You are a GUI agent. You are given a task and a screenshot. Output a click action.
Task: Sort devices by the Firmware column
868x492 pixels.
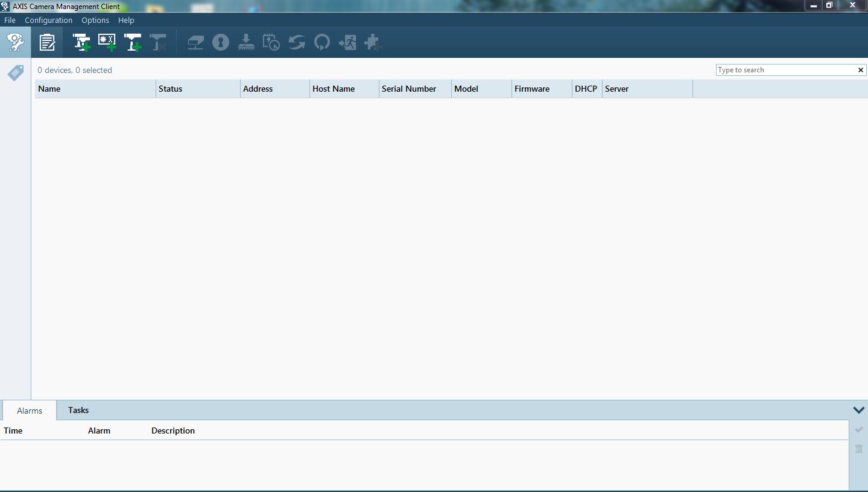pos(542,89)
